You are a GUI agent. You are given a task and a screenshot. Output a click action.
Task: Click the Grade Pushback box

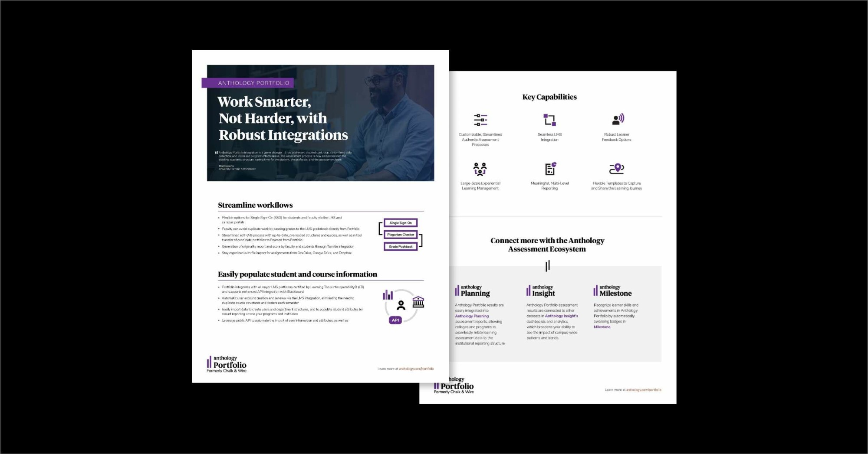tap(401, 247)
